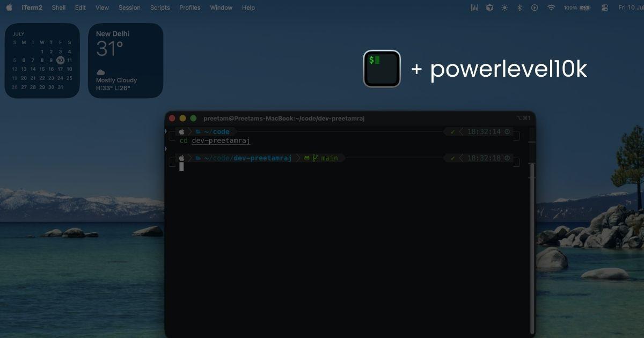Click the folder icon before ~/code/dev-preetamraj
The height and width of the screenshot is (338, 644).
pos(198,158)
